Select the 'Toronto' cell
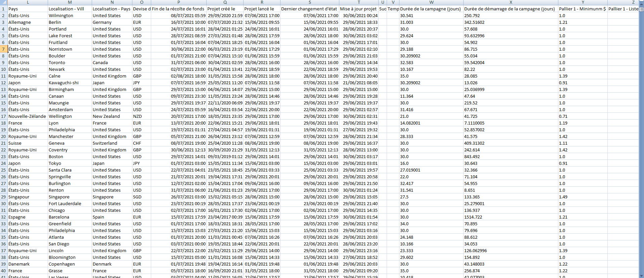Screen dimensions: 644x278 (70, 62)
